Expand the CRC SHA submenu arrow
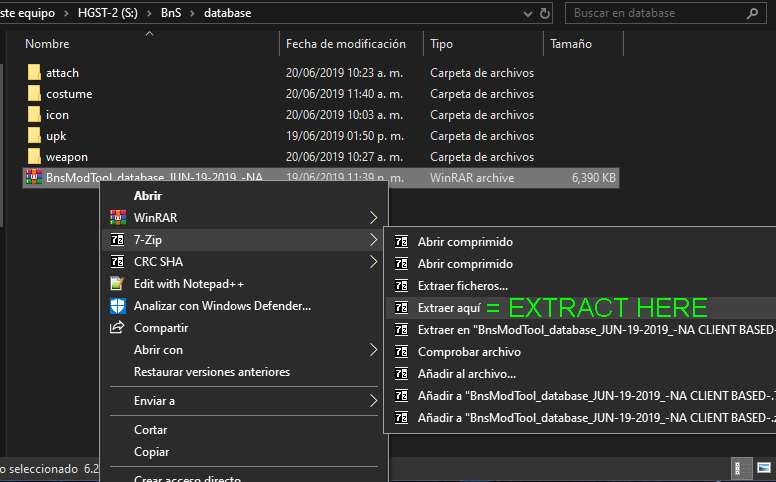Screen dimensions: 776x482 pyautogui.click(x=373, y=261)
